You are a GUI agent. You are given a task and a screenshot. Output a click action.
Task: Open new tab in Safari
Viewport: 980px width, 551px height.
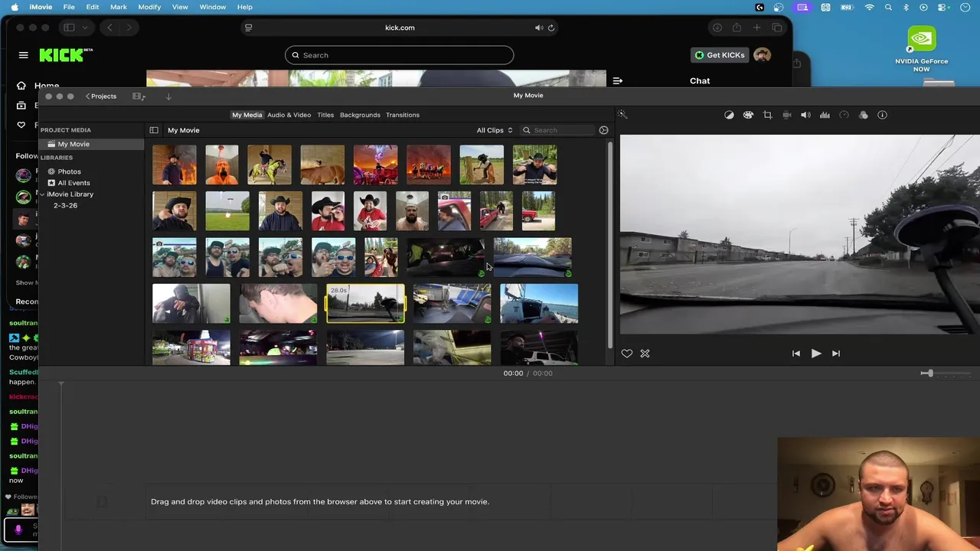(x=756, y=28)
